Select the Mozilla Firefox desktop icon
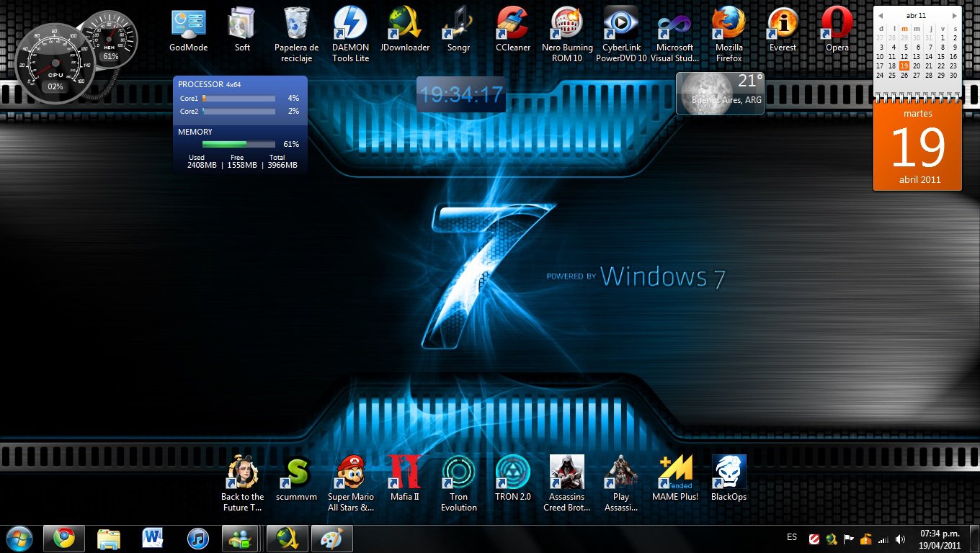Viewport: 980px width, 553px height. (729, 35)
